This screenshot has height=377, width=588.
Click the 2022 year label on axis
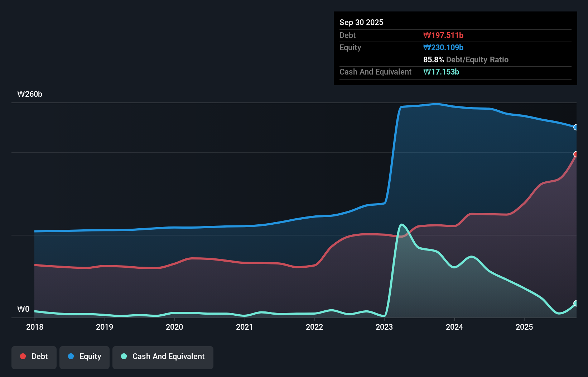pos(315,327)
